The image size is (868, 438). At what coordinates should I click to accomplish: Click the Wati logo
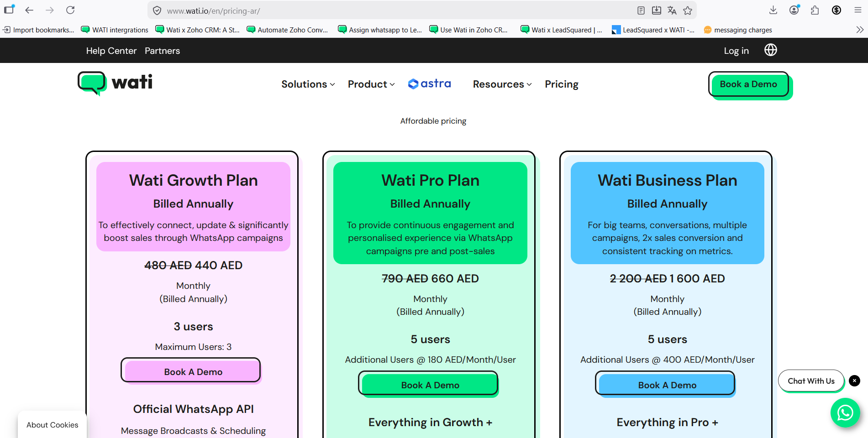[115, 83]
